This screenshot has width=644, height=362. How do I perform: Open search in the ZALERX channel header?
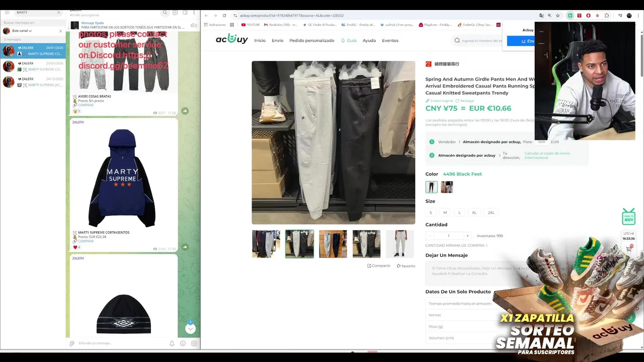(165, 13)
